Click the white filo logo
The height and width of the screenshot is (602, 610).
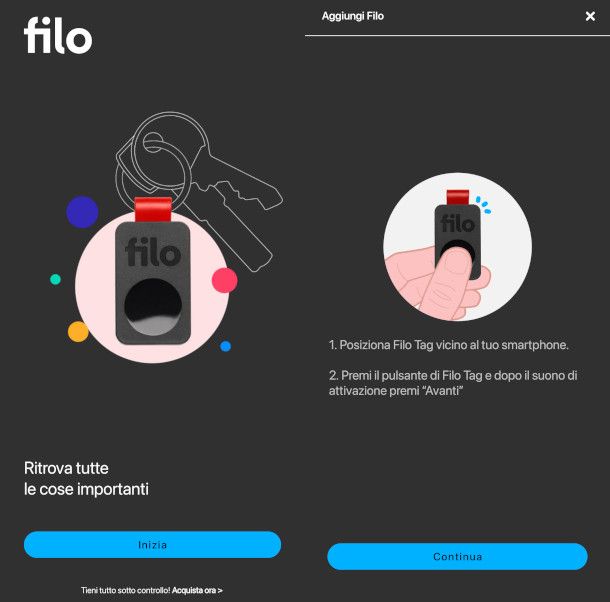[x=58, y=35]
